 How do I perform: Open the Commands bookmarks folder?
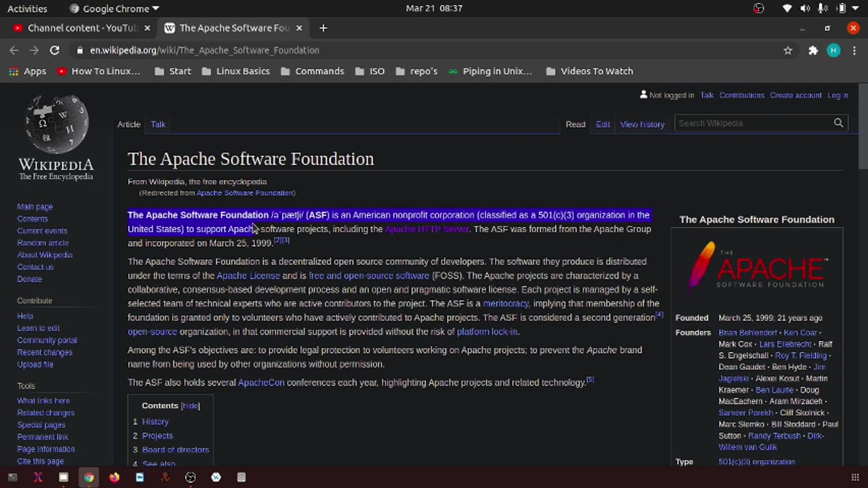313,71
